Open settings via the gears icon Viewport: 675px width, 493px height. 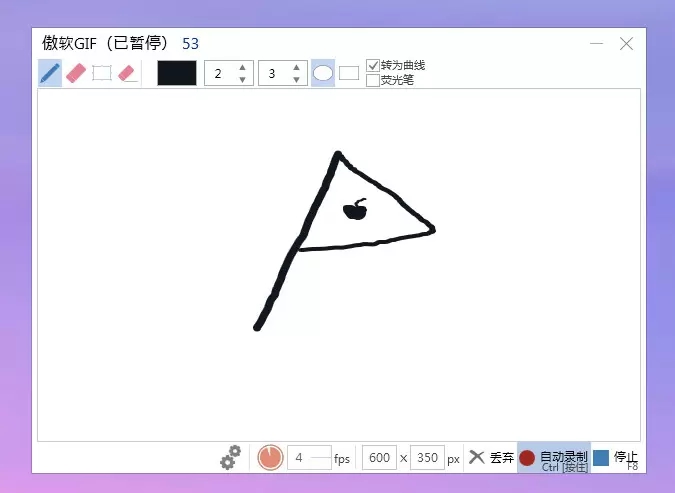pyautogui.click(x=230, y=457)
